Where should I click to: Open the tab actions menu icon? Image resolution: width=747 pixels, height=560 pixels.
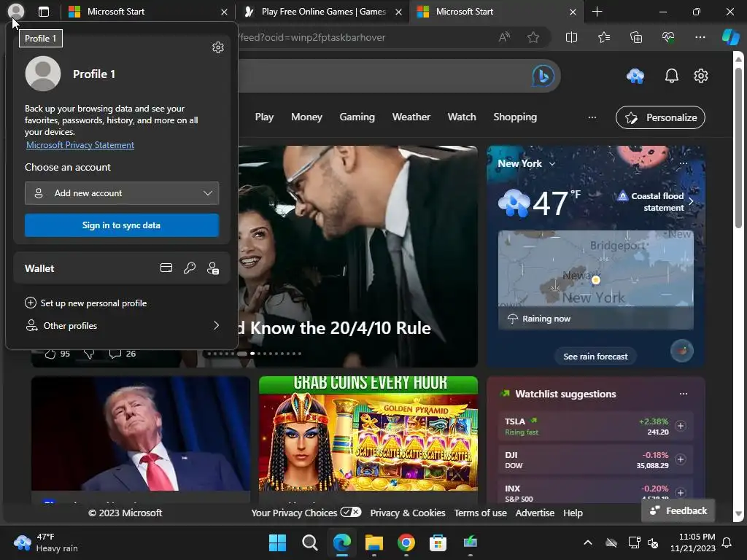[x=43, y=12]
